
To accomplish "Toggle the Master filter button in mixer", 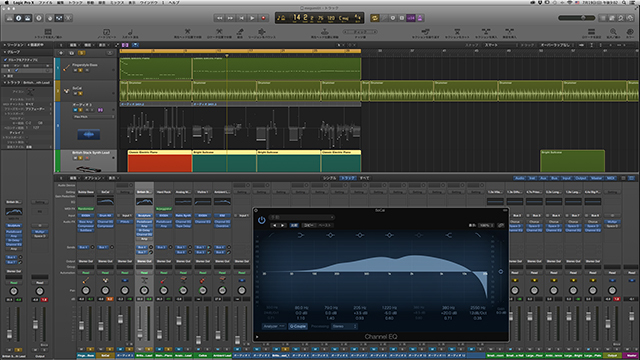I will click(596, 178).
